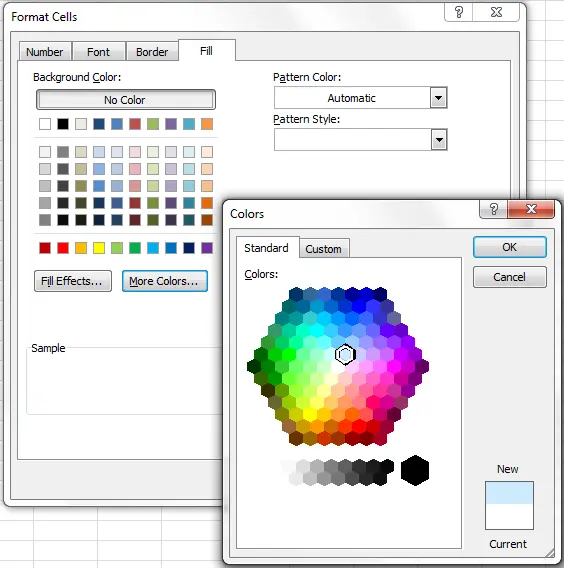Close the Format Cells dialog
This screenshot has width=564, height=568.
pyautogui.click(x=496, y=12)
